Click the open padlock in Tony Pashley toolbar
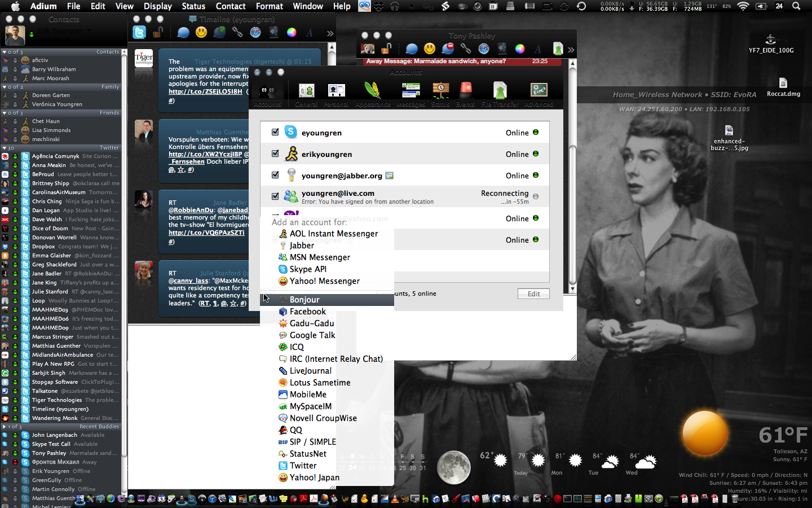Image resolution: width=812 pixels, height=508 pixels. coord(386,49)
